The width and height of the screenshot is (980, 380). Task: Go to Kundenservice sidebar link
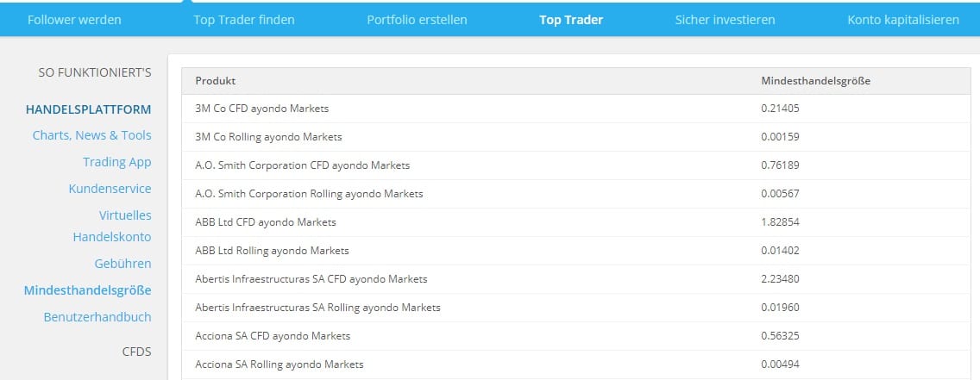tap(110, 189)
